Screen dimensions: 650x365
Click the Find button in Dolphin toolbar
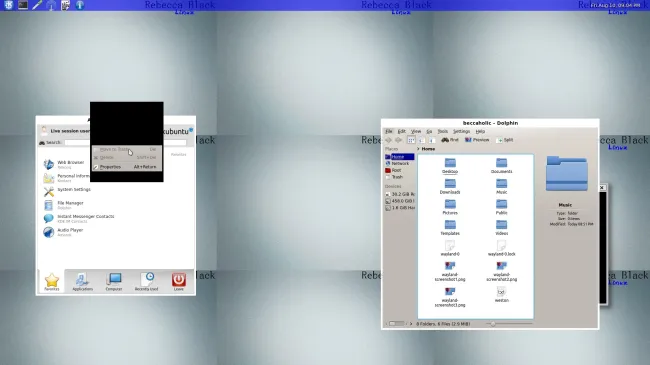click(450, 140)
